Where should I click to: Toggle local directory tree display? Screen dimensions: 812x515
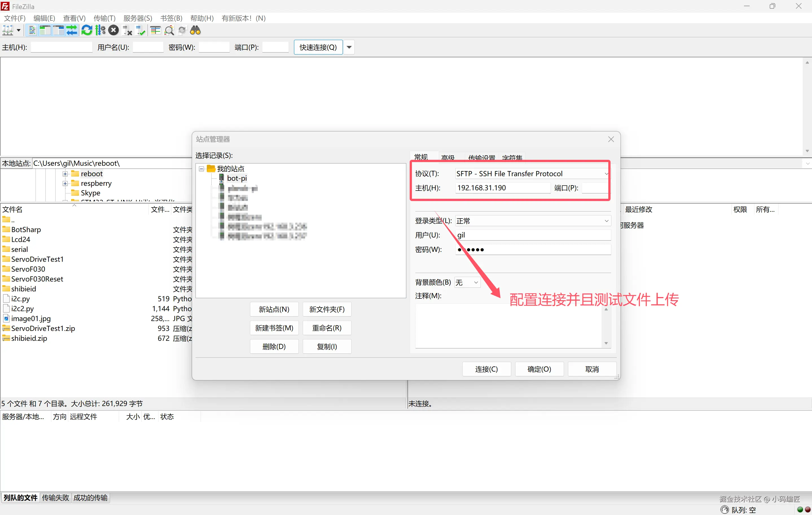coord(45,30)
